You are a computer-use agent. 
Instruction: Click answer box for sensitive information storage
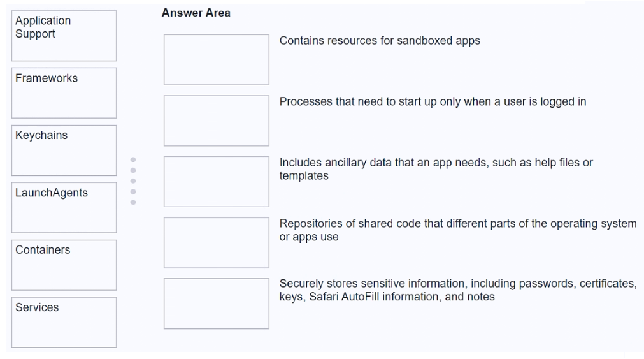pos(217,304)
